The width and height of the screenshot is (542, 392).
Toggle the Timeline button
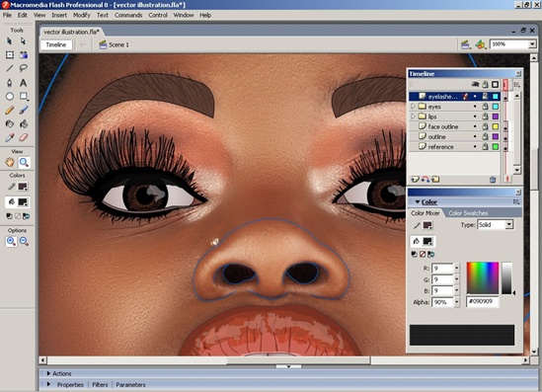tap(56, 44)
